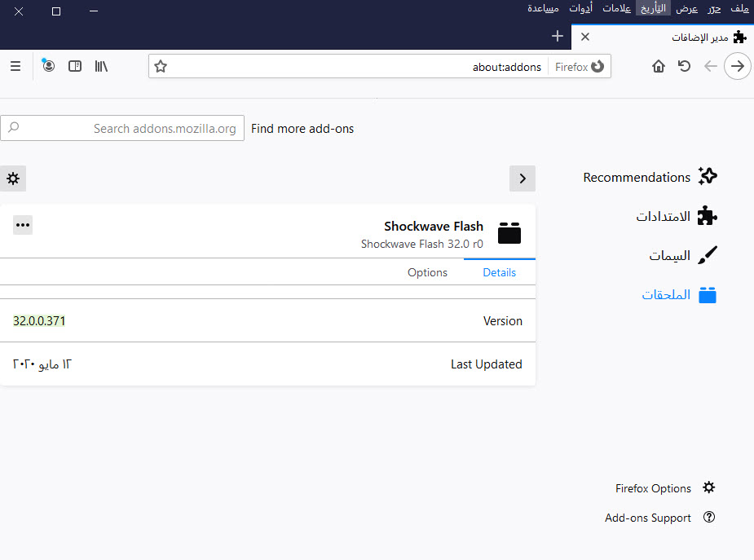Click the about:addons address bar
Viewport: 754px width, 560px height.
380,66
